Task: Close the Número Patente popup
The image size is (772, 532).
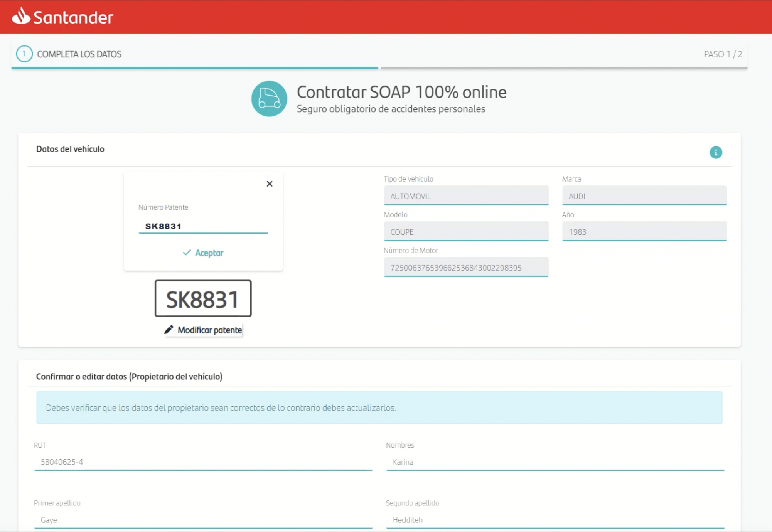Action: point(270,184)
